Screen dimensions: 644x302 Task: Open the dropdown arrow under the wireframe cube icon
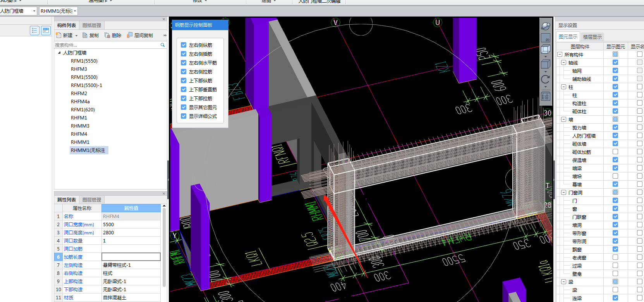pos(545,56)
